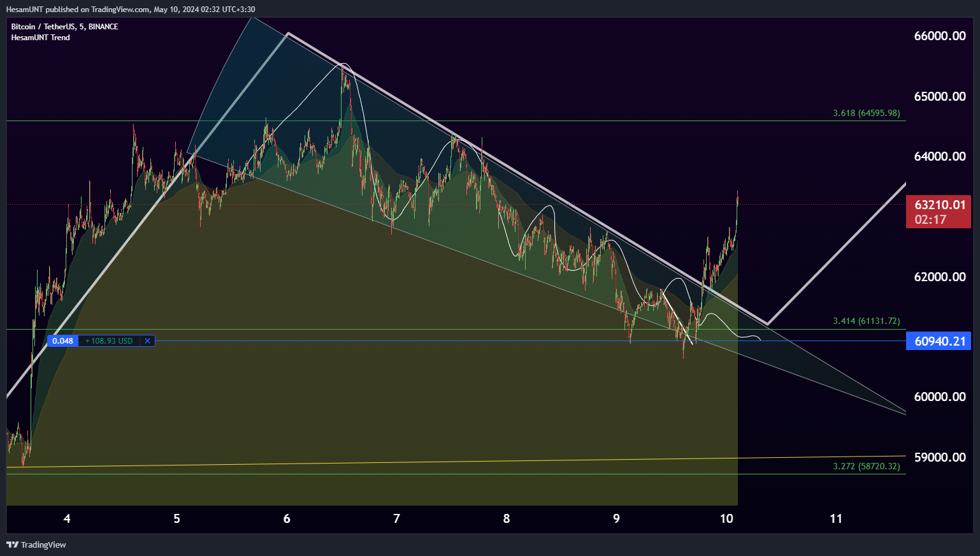This screenshot has height=556, width=980.
Task: Click the blue 60940.21 price label
Action: 939,341
